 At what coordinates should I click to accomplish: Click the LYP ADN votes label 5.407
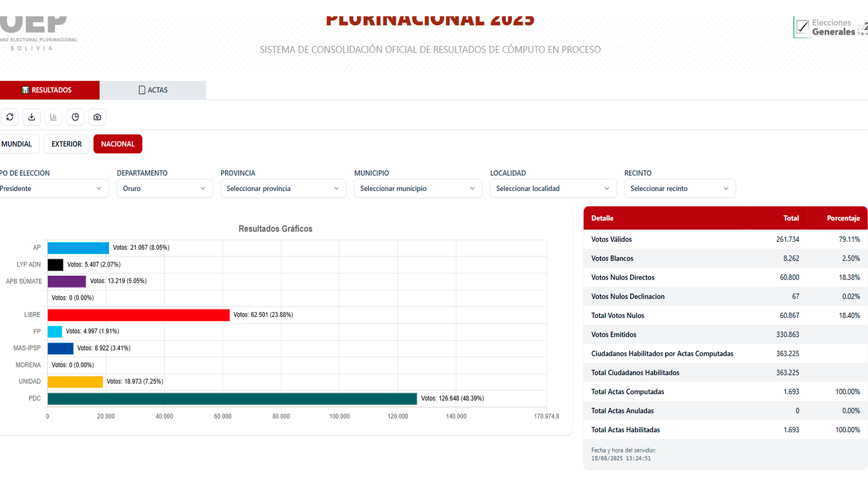[x=94, y=264]
